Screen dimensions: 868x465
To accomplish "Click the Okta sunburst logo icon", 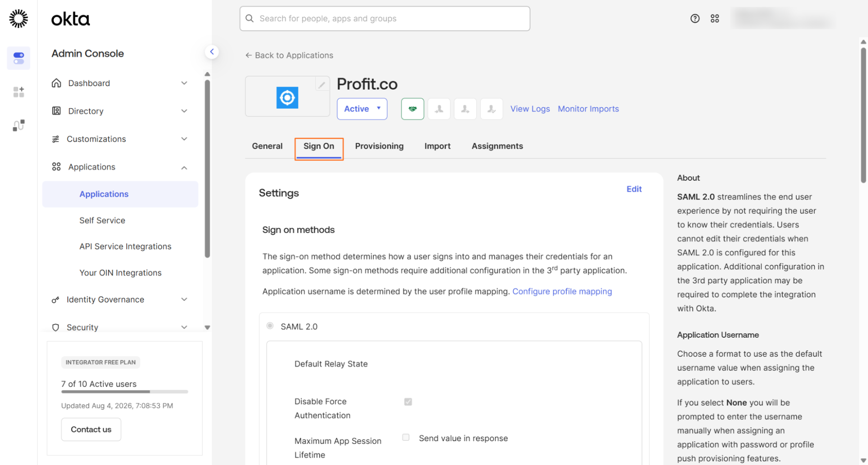I will pos(18,19).
